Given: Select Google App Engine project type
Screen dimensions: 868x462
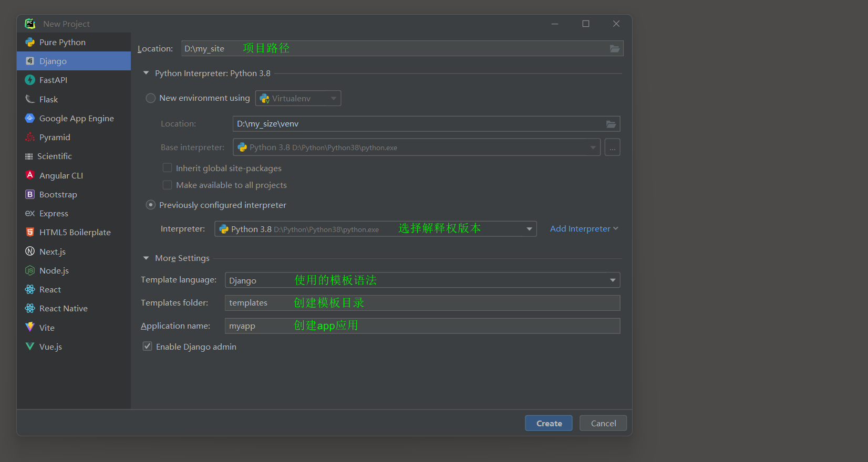Looking at the screenshot, I should [74, 118].
